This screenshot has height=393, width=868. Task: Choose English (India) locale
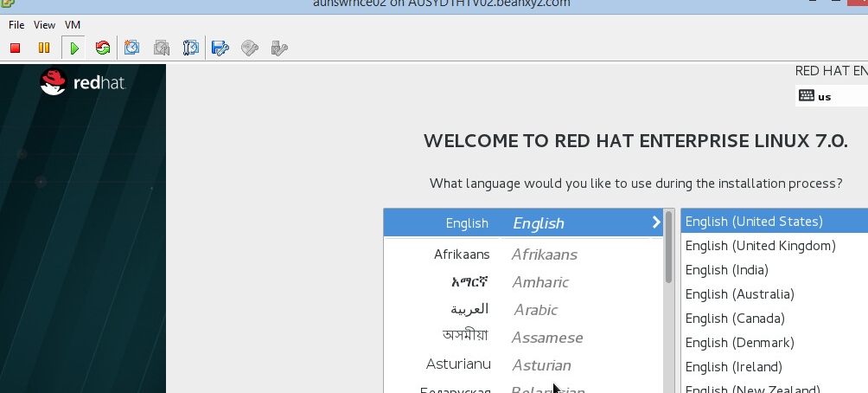pos(775,270)
